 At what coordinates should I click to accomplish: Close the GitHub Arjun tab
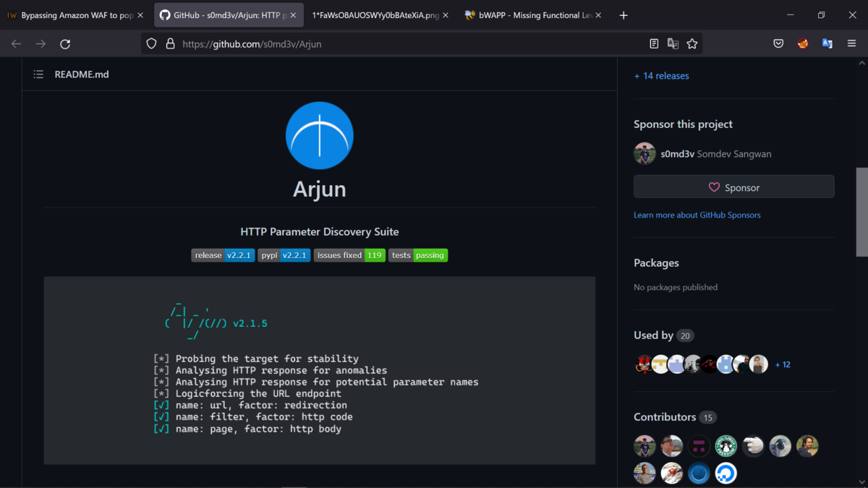tap(293, 15)
